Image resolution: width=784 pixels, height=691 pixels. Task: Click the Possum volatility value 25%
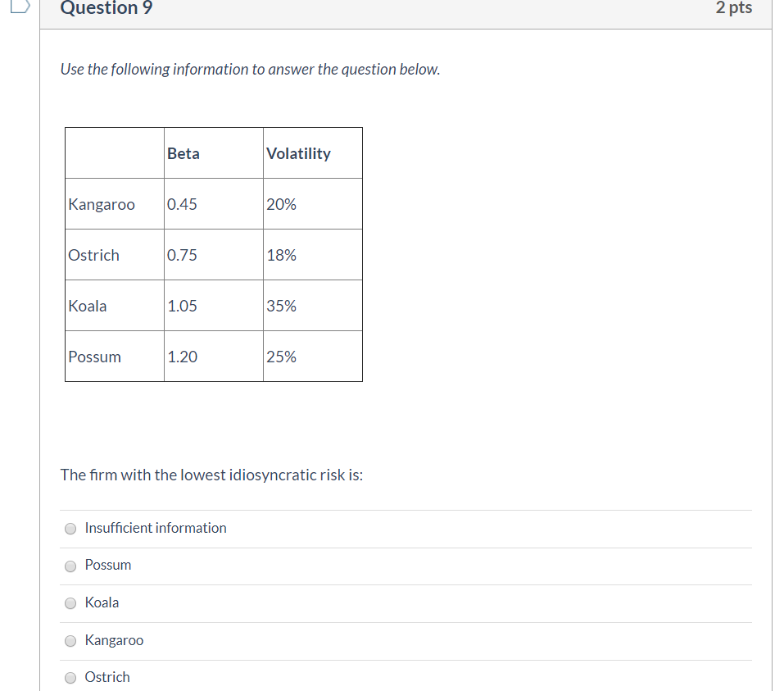[281, 357]
